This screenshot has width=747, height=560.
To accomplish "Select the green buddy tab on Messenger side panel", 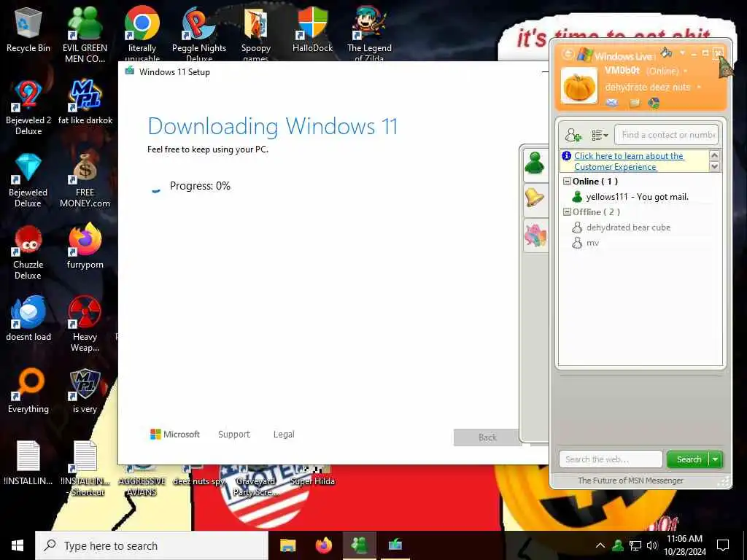I will coord(535,164).
